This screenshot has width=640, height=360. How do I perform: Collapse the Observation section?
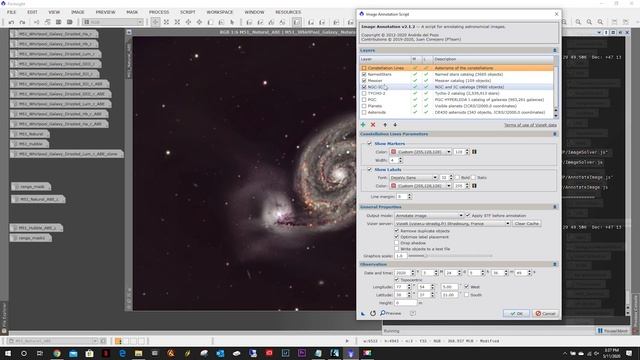[x=554, y=264]
